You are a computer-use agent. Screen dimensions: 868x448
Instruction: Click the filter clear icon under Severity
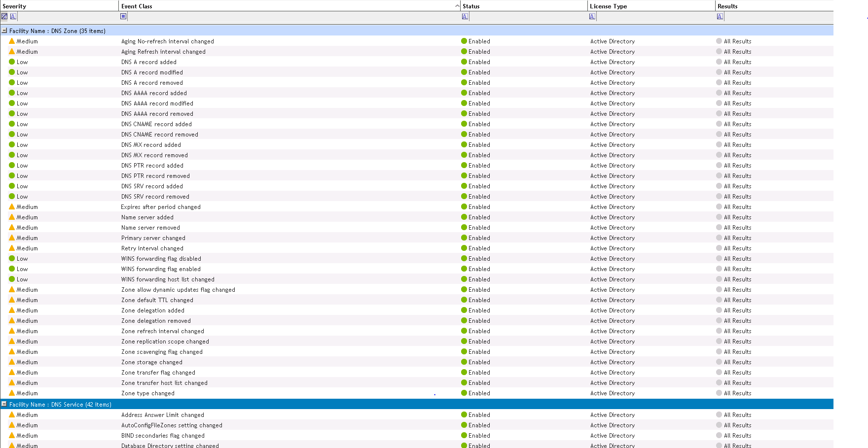pos(4,16)
